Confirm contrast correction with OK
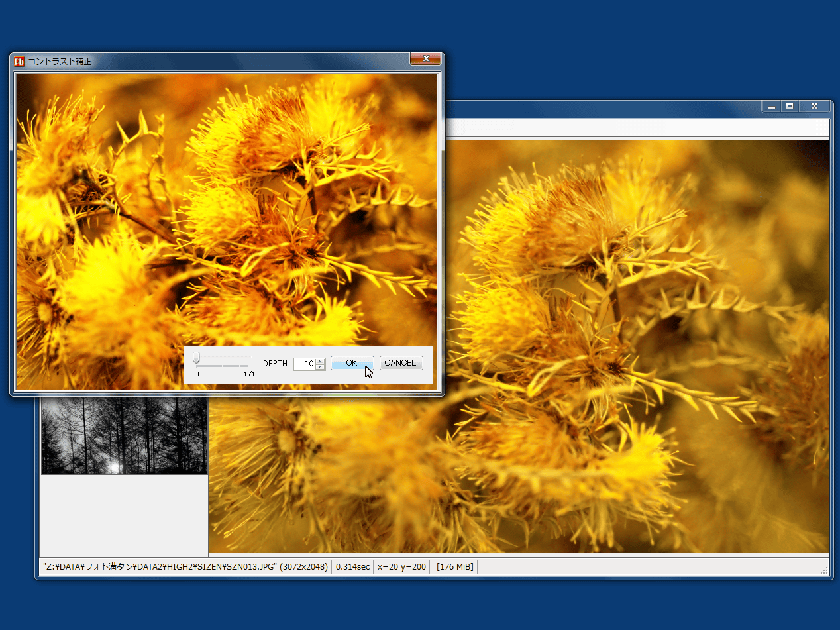Image resolution: width=840 pixels, height=630 pixels. [352, 363]
